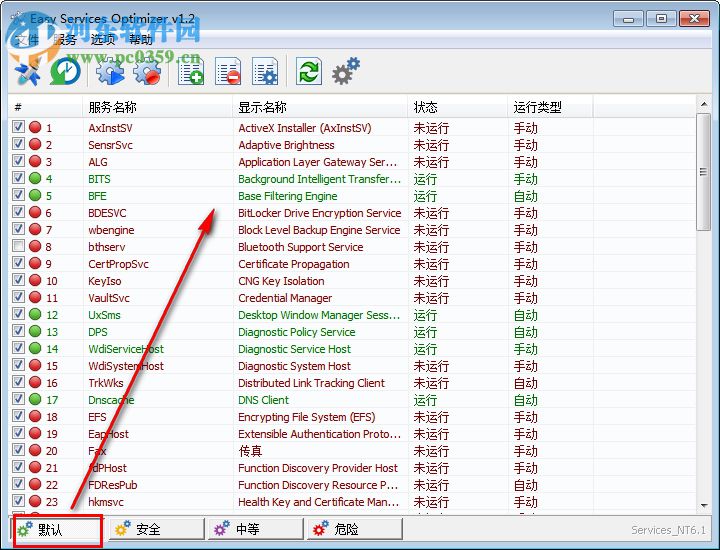Screen dimensions: 720x550
Task: Sort by the 状态 column header
Action: (x=458, y=107)
